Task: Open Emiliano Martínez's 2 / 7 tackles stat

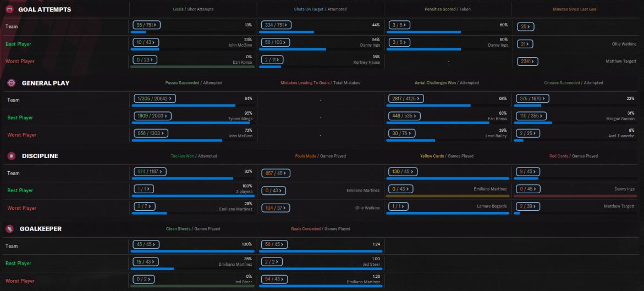Action: point(144,206)
